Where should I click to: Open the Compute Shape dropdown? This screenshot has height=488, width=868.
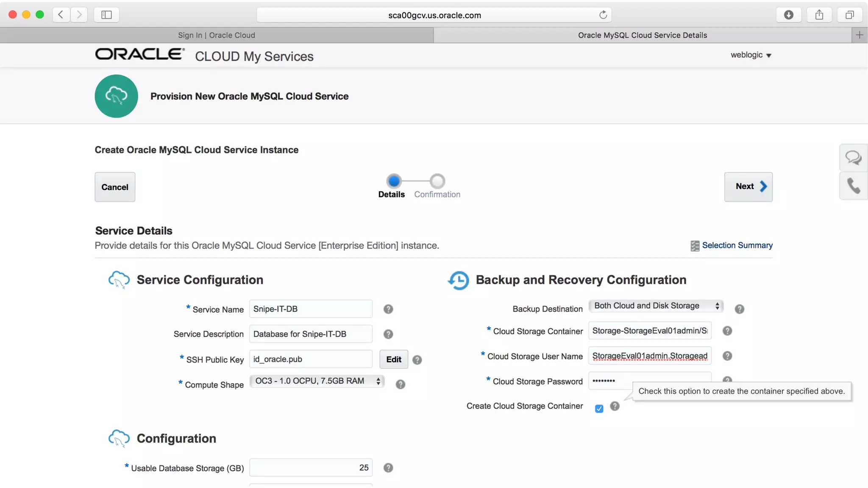coord(317,381)
